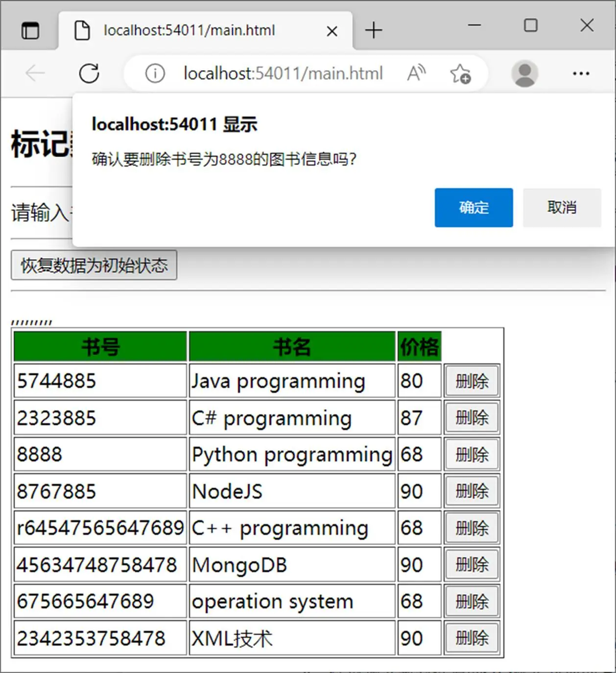Viewport: 616px width, 673px height.
Task: Click the 价格 column header
Action: [x=420, y=346]
